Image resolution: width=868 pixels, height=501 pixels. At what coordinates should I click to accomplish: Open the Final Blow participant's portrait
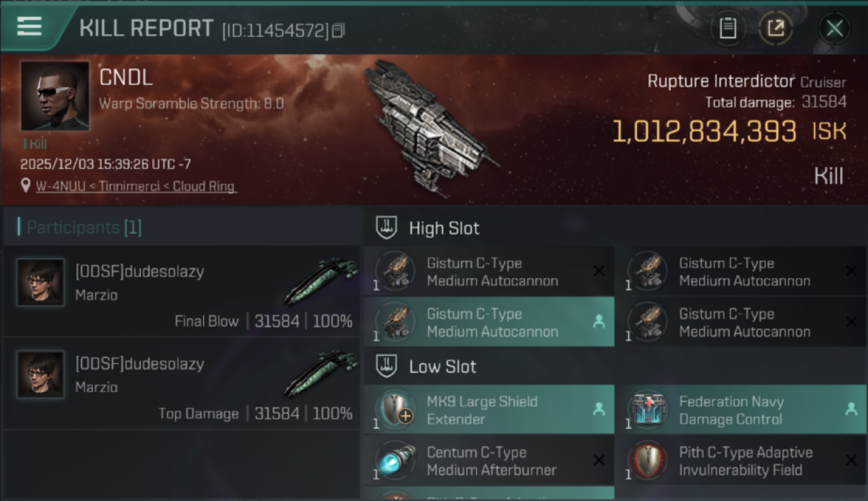tap(41, 283)
